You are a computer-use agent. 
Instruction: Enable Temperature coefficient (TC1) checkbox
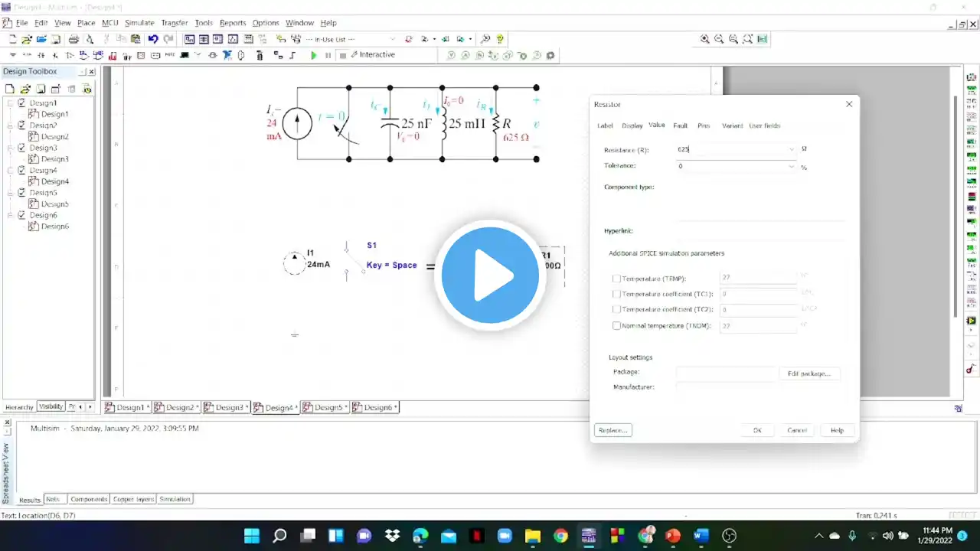click(617, 294)
